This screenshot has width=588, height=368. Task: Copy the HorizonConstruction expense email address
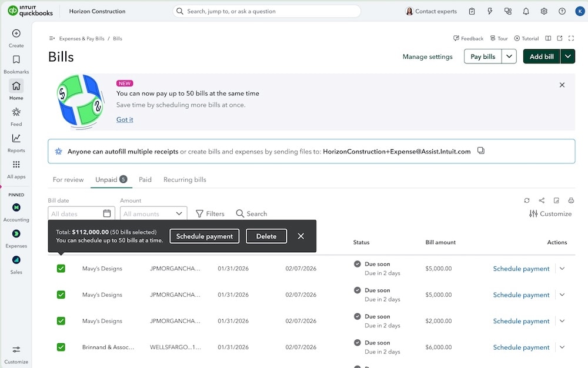click(480, 150)
